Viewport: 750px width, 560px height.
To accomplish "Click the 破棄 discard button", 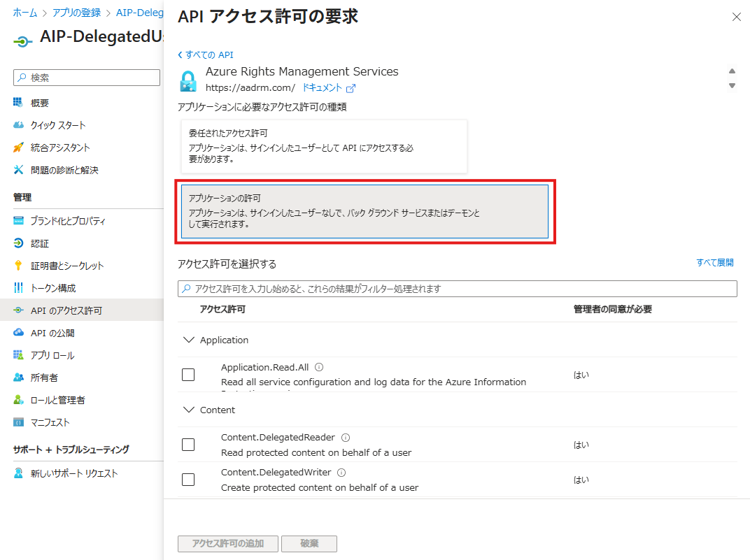I will [309, 543].
